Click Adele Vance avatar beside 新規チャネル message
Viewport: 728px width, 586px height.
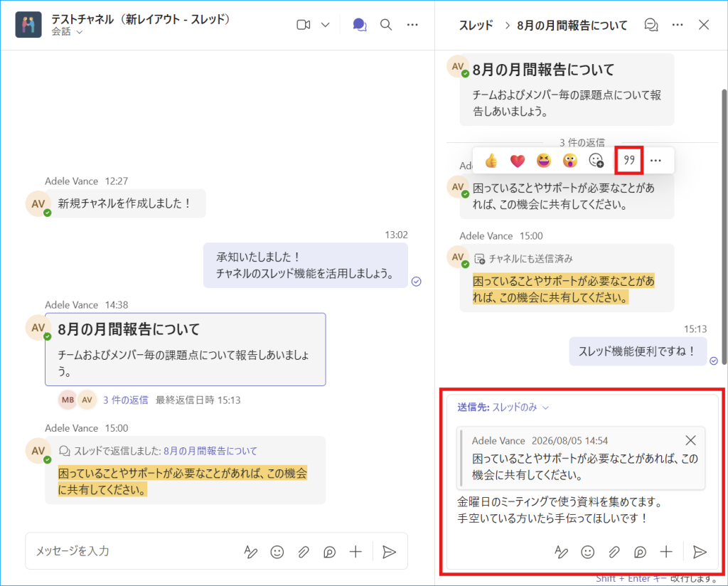[38, 203]
